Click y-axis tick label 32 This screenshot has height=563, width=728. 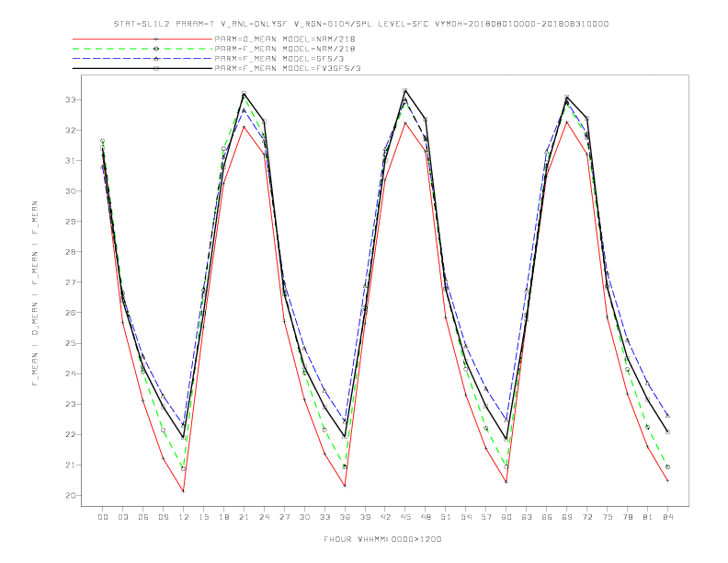[x=71, y=131]
